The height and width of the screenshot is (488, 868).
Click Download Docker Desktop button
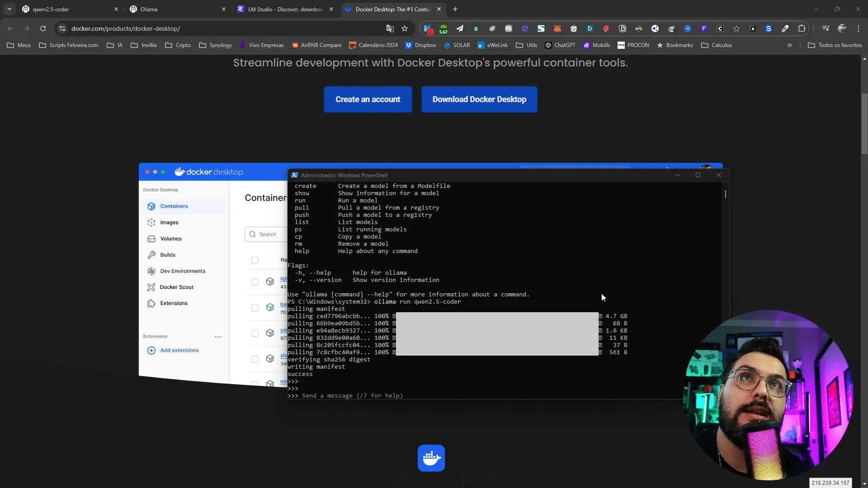tap(479, 99)
